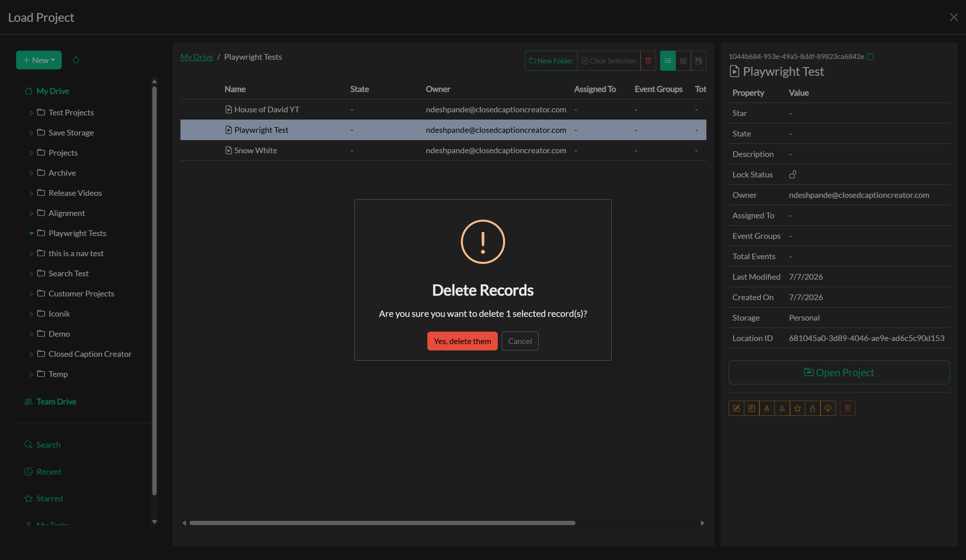Collapse the Playwright Tests folder arrow
The image size is (966, 560).
32,233
